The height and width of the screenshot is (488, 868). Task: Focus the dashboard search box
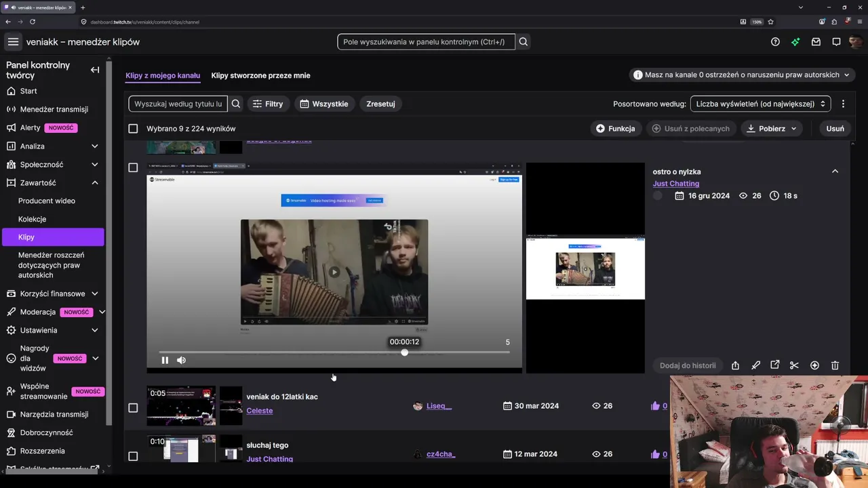tap(426, 42)
